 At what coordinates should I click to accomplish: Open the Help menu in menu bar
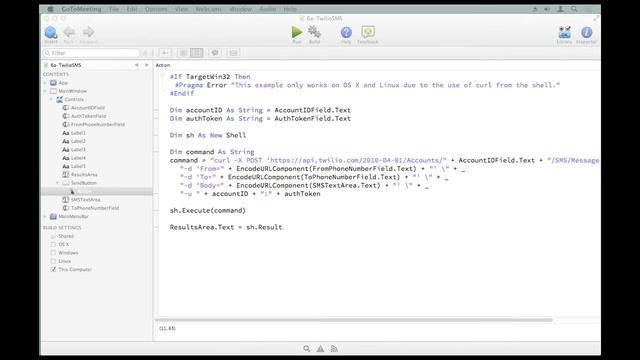pos(290,9)
